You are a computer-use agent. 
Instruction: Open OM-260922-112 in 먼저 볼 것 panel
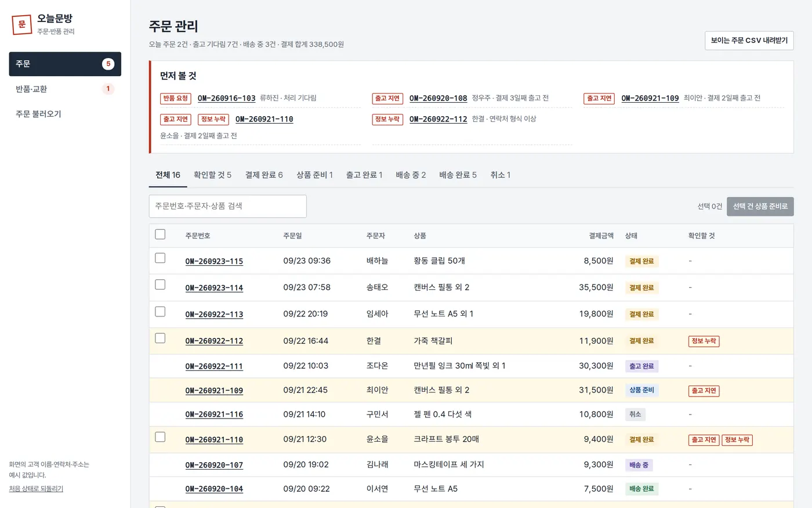(x=438, y=119)
